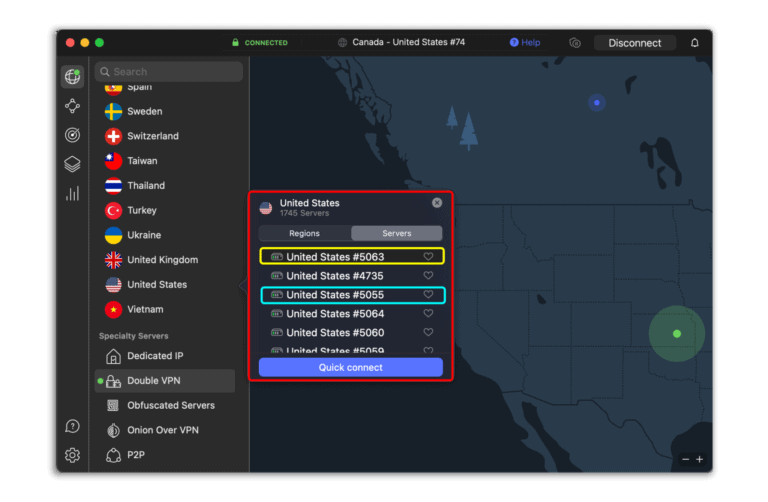Open the Meshnet icon in the sidebar
This screenshot has height=502, width=768.
[72, 106]
